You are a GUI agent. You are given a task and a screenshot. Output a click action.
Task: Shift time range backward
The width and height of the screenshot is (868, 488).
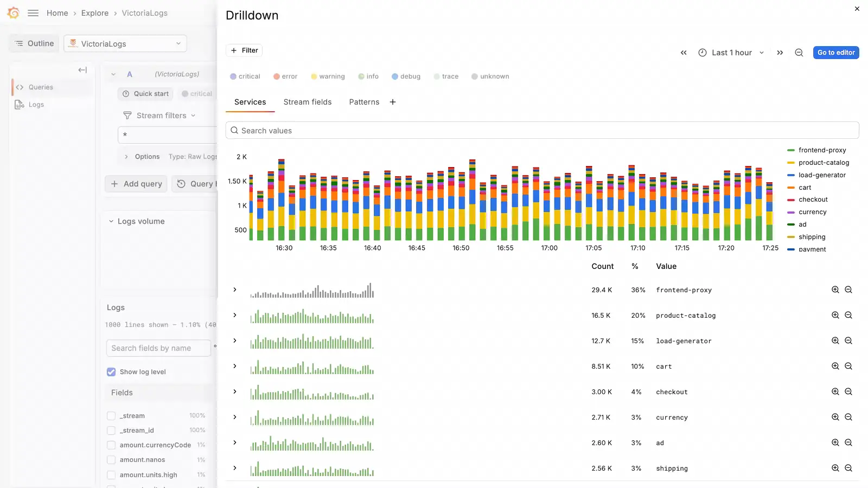684,53
